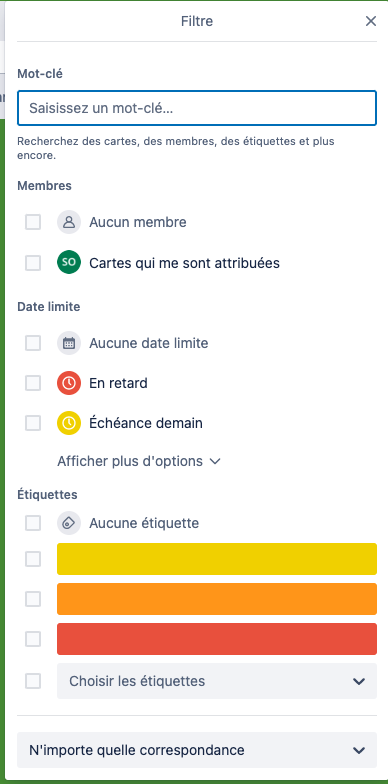Click the calendar icon for Aucune date limite
Screen dimensions: 388x784
(69, 343)
